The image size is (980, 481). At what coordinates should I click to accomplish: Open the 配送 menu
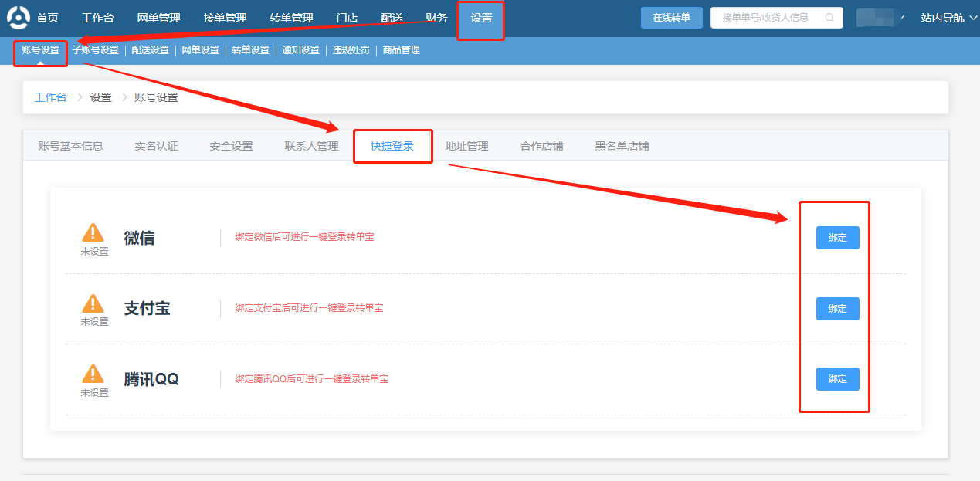[x=392, y=18]
